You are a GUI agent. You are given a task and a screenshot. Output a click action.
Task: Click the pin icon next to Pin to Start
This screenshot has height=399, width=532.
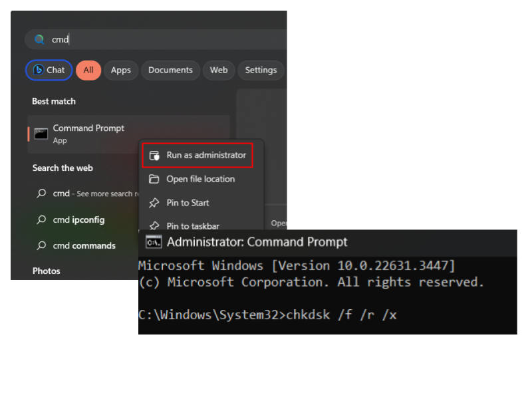(154, 203)
